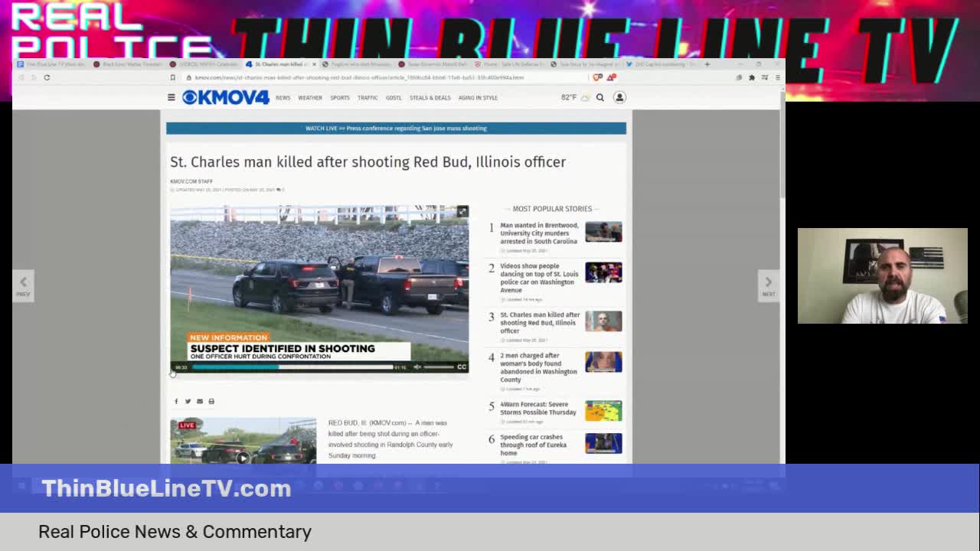Viewport: 980px width, 551px height.
Task: Share article on Twitter
Action: point(188,401)
